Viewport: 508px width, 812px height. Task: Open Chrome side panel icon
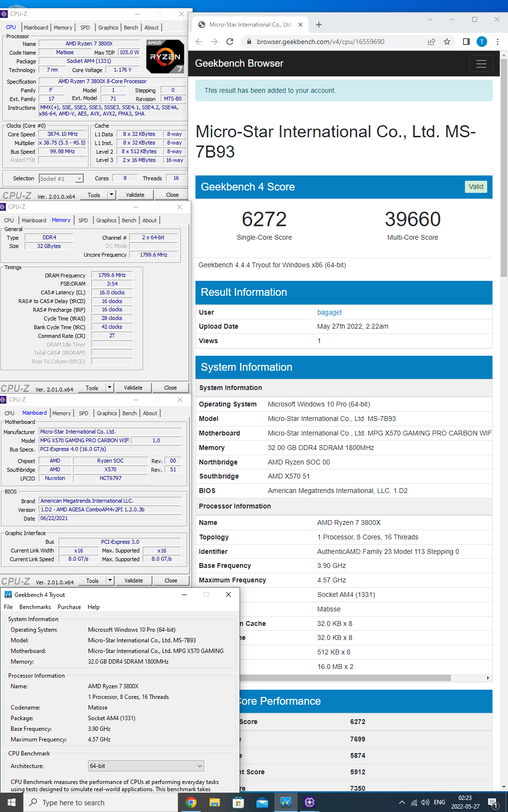coord(466,42)
